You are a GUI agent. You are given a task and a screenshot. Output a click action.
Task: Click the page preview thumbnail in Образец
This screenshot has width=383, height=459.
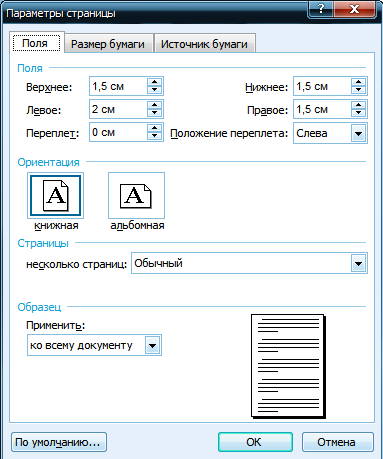click(x=288, y=366)
